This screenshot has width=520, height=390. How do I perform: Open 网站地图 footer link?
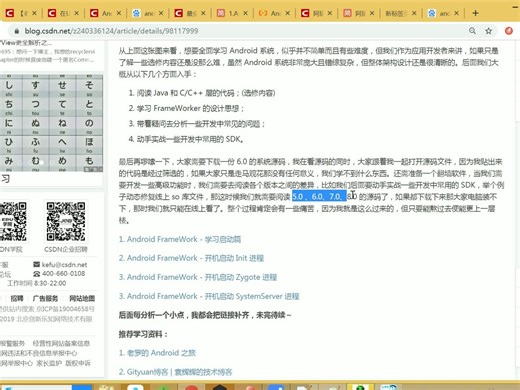tap(82, 298)
